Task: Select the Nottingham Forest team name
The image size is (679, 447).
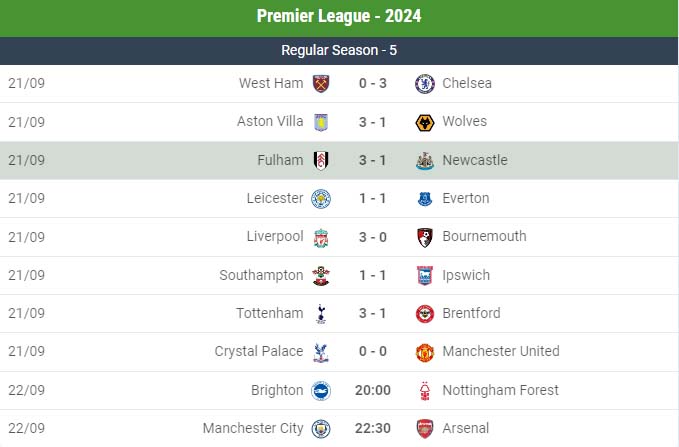Action: [x=501, y=390]
